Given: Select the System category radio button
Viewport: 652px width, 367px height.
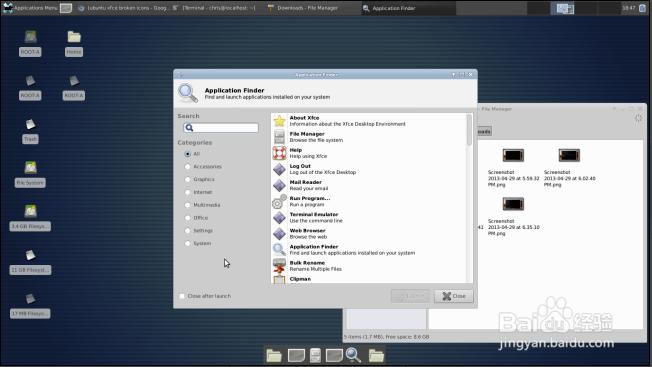Looking at the screenshot, I should 188,243.
